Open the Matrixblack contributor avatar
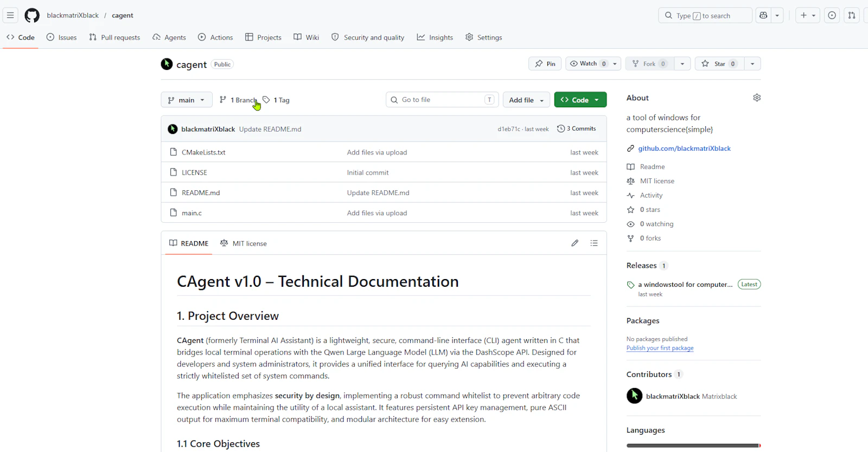 pos(635,396)
